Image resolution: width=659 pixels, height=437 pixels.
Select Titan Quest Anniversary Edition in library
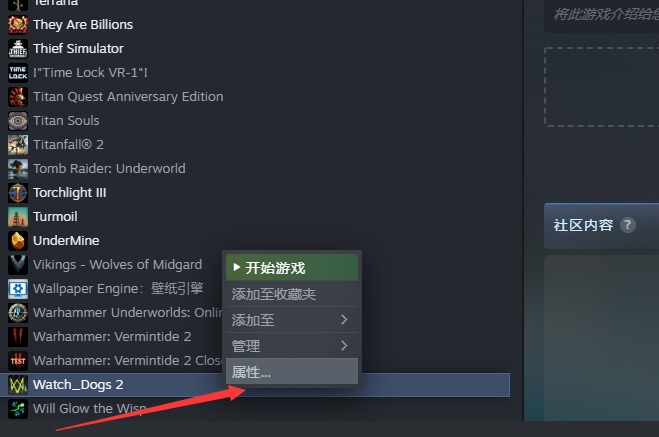(128, 97)
